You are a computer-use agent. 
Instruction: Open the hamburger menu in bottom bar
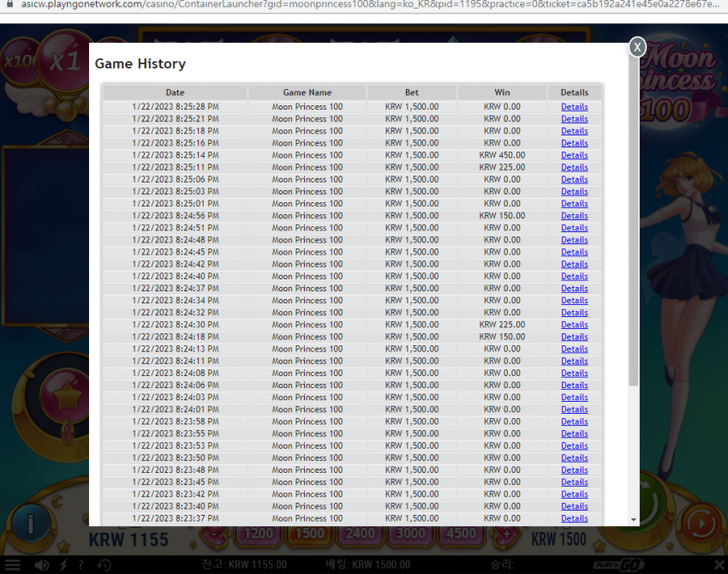click(x=13, y=565)
